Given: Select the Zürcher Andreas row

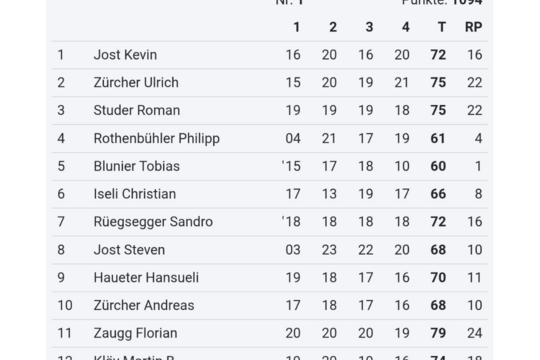Looking at the screenshot, I should tap(270, 306).
